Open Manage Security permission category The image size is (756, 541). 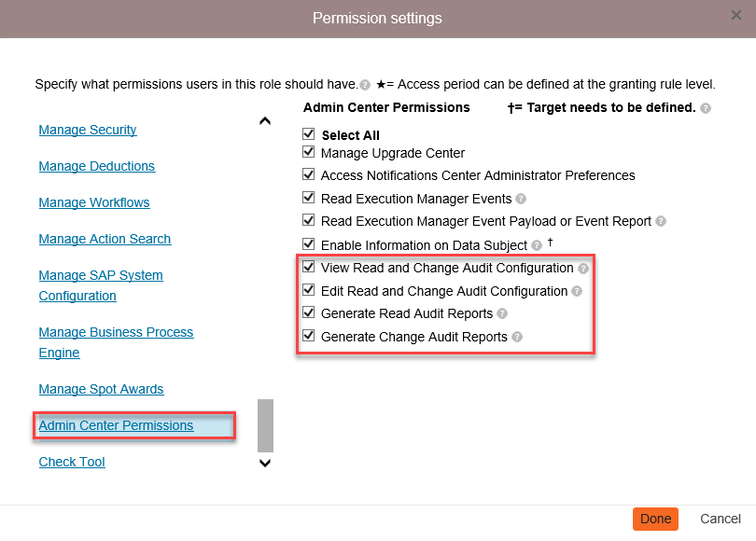(x=88, y=130)
